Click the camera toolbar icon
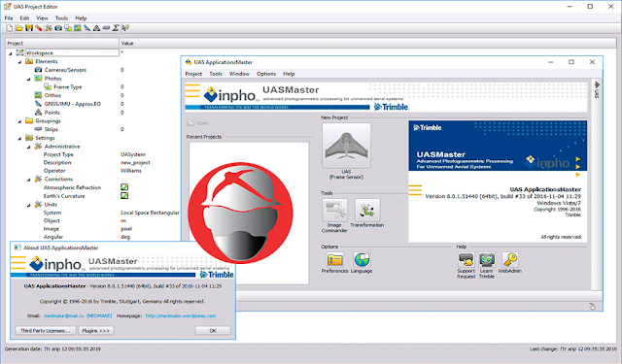Viewport: 622px width, 364px height. pos(58,28)
